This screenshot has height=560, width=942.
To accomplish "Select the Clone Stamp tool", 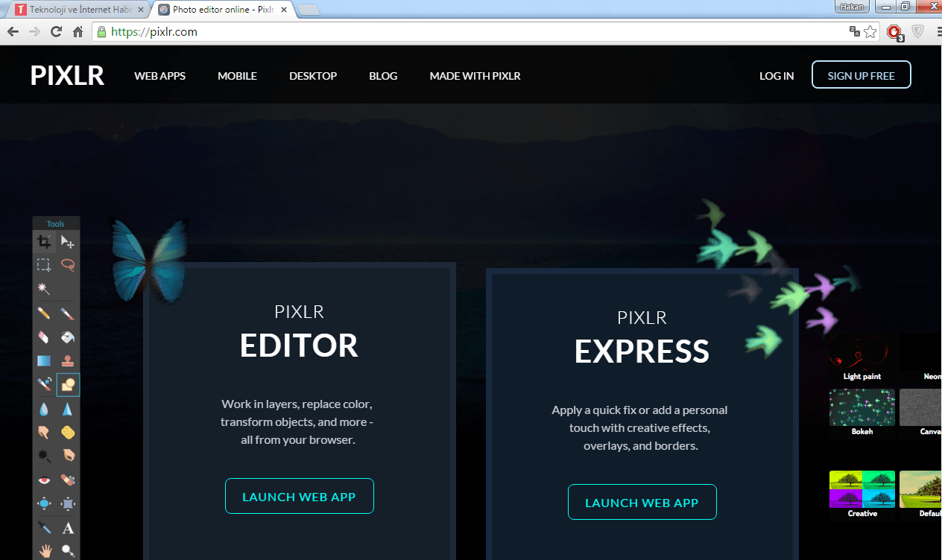I will click(x=68, y=361).
